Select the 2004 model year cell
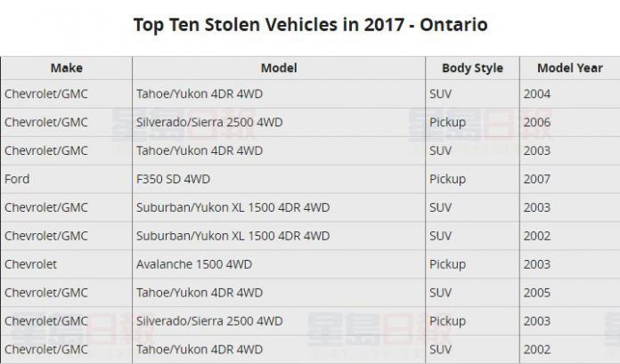 tap(570, 94)
